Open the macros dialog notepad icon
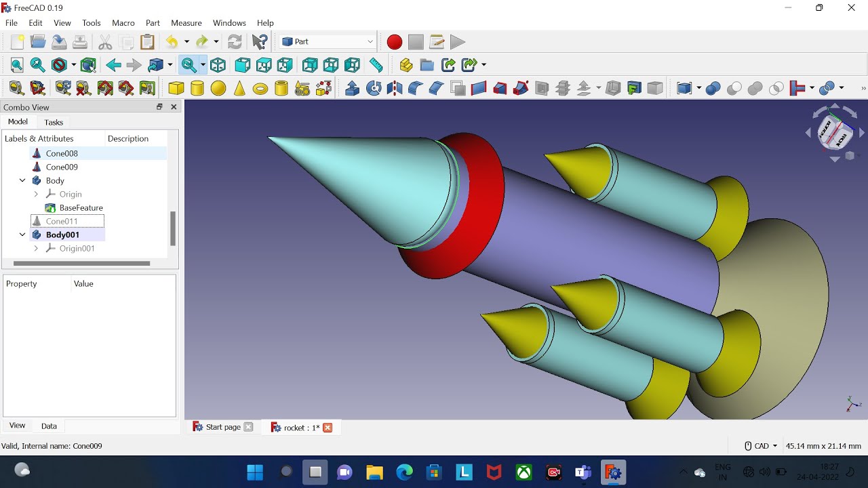Screen dimensions: 868x488 pos(437,42)
